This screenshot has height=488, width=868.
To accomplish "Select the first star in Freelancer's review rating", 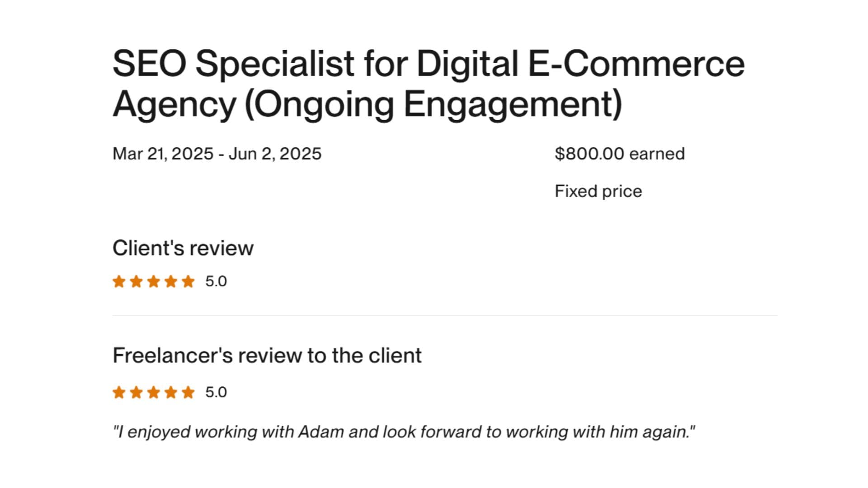I will click(x=119, y=392).
